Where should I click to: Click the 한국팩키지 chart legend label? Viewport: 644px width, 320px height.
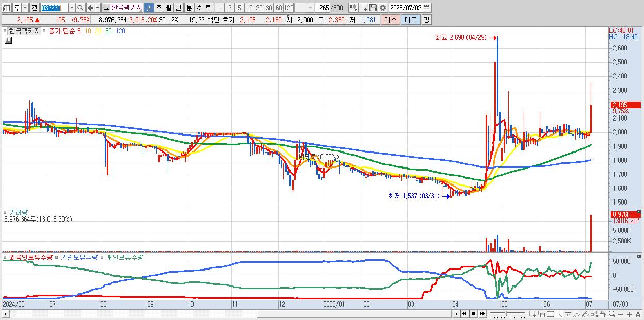tap(24, 31)
